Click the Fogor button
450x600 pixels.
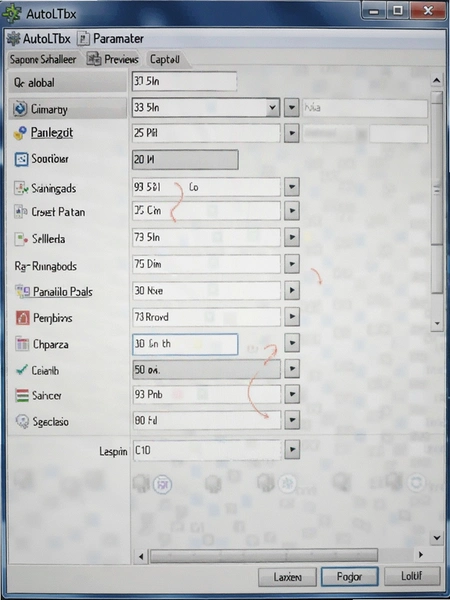point(349,577)
